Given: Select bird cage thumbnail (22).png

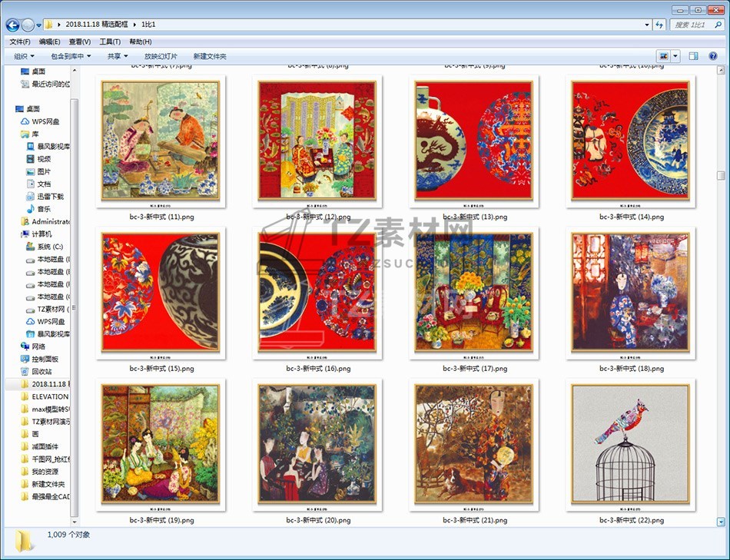Looking at the screenshot, I should (630, 445).
